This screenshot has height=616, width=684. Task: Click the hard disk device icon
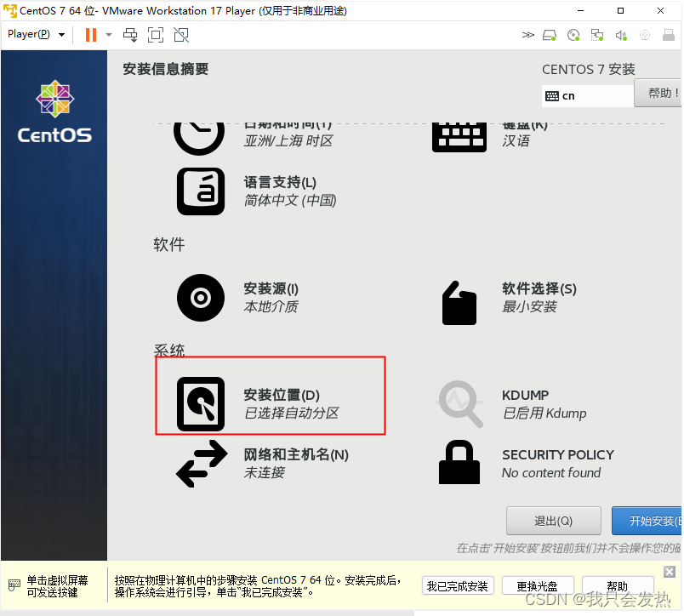550,35
